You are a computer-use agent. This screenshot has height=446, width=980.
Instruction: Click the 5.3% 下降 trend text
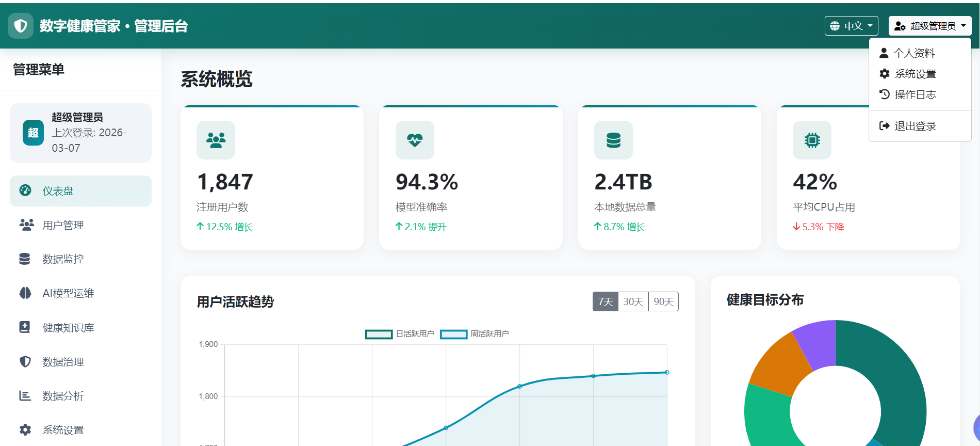819,227
